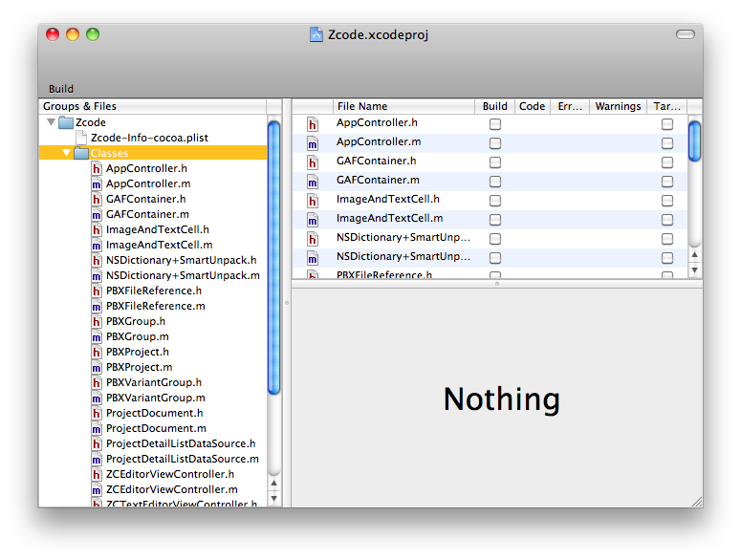Viewport: 741px width, 560px height.
Task: Sort by Code column header
Action: pos(533,106)
